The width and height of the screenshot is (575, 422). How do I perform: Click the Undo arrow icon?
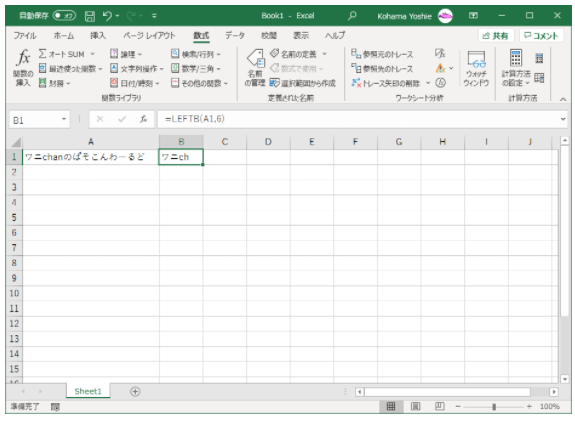pos(107,15)
